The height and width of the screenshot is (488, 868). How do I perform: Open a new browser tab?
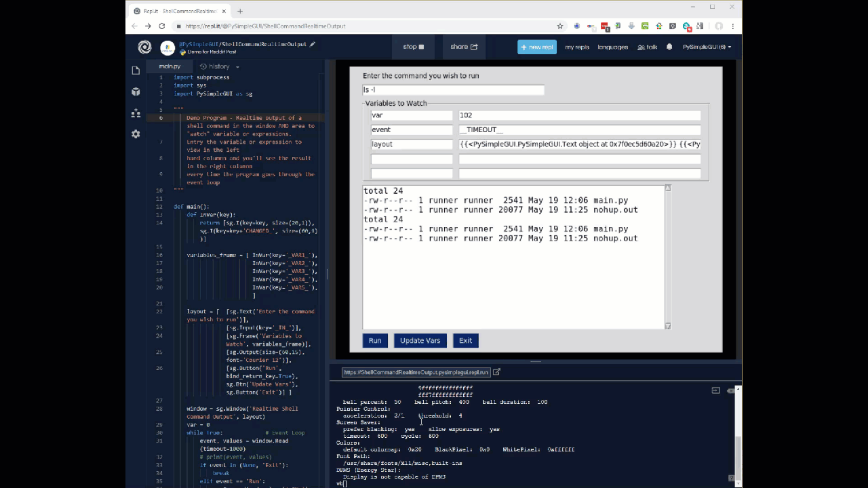(240, 11)
